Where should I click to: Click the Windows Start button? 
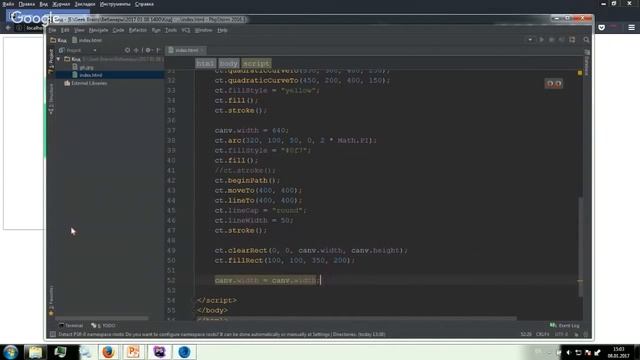11,352
